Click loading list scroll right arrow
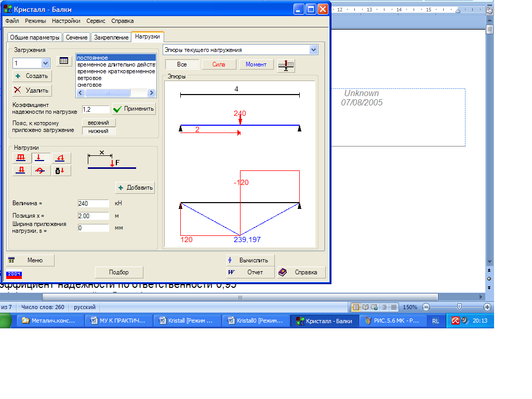Screen dimensions: 532x399 point(151,92)
